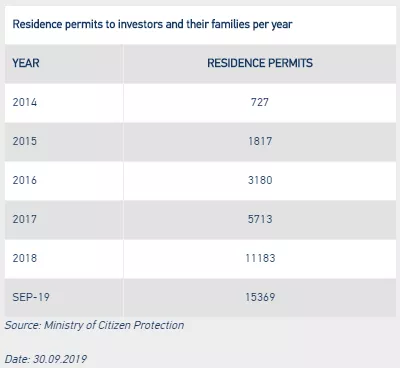Click the 11183 permits value
The image size is (400, 368).
pos(260,258)
